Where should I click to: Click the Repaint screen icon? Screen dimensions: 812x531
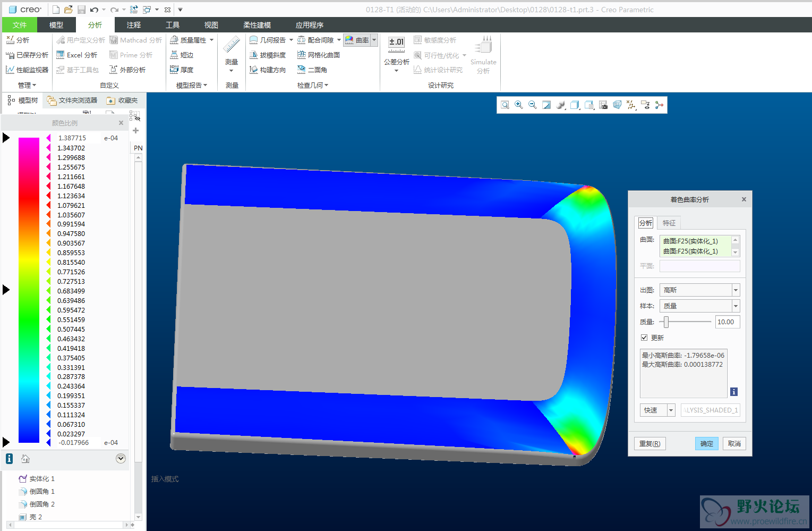[546, 105]
